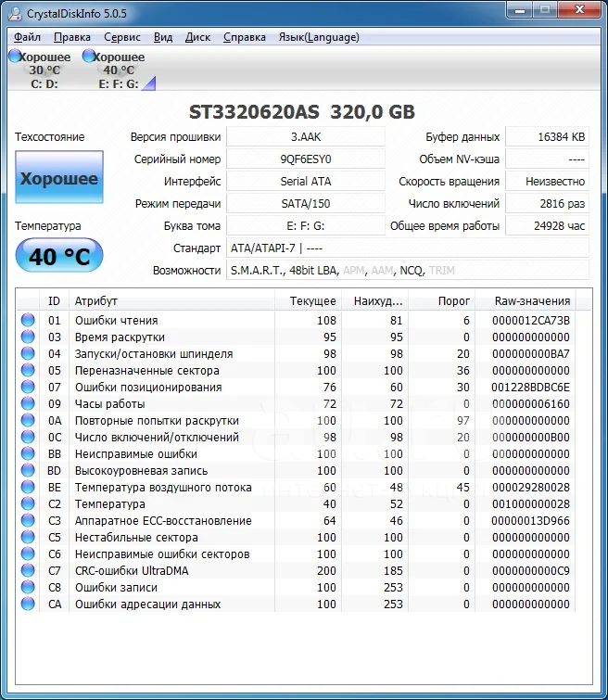The height and width of the screenshot is (700, 608).
Task: Click the 40 °C temperature indicator
Action: [x=59, y=256]
